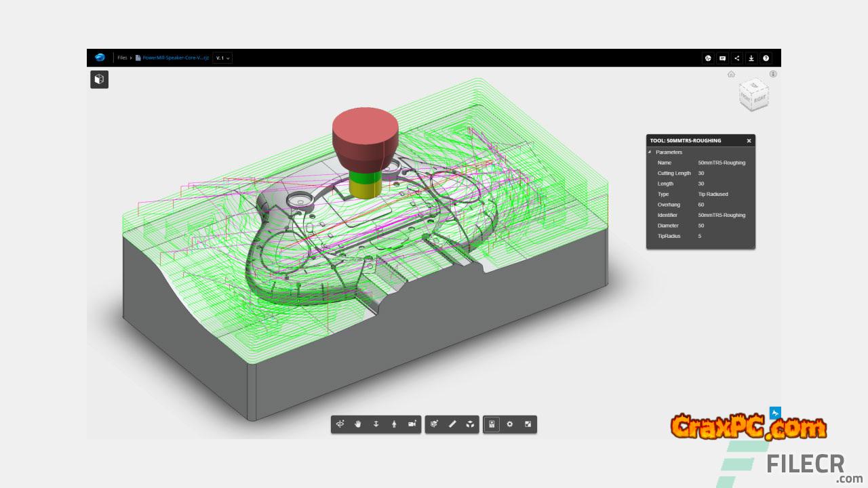
Task: Toggle the Properties panel button
Action: point(492,424)
